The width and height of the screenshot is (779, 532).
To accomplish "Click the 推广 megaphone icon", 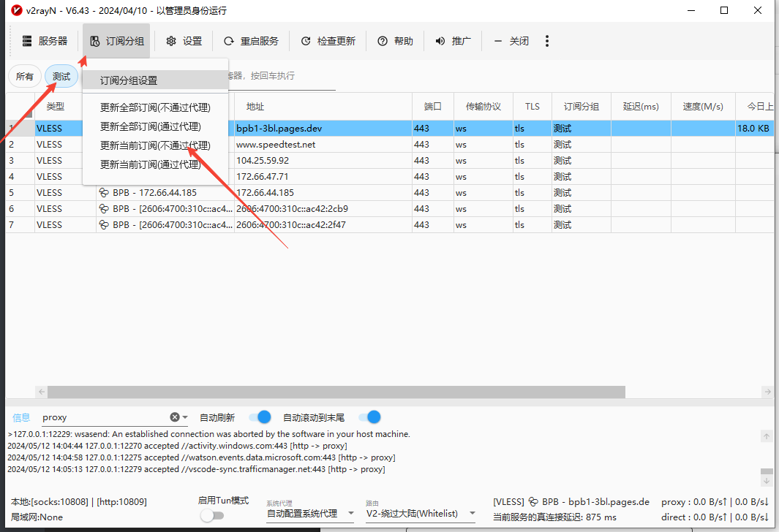I will coord(440,41).
